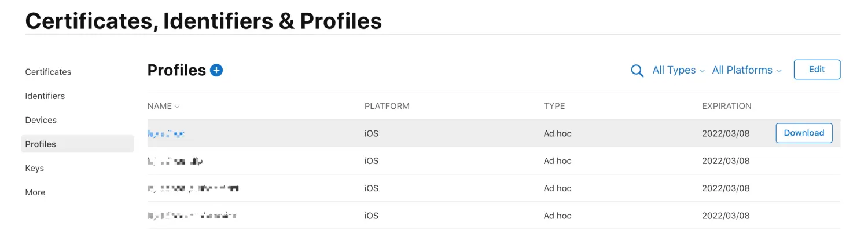
Task: Select the fourth profile row name
Action: click(x=192, y=216)
